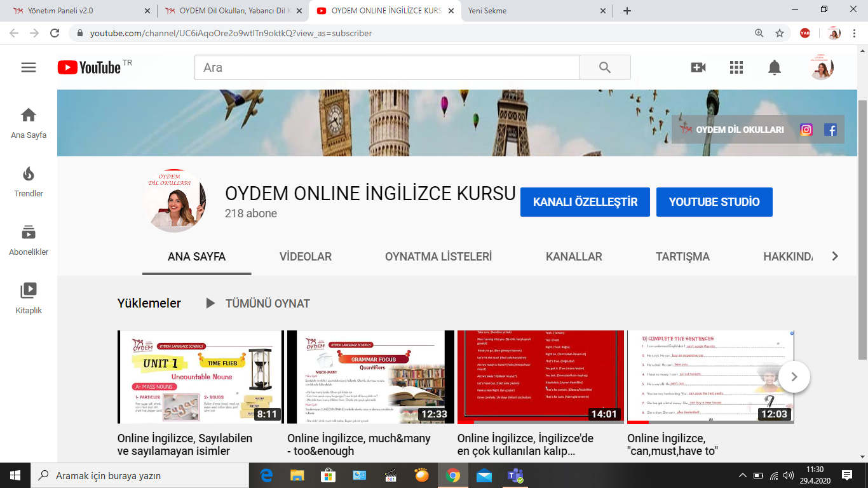
Task: Click the OYDEM DİL OKULLARI banner link
Action: point(732,130)
